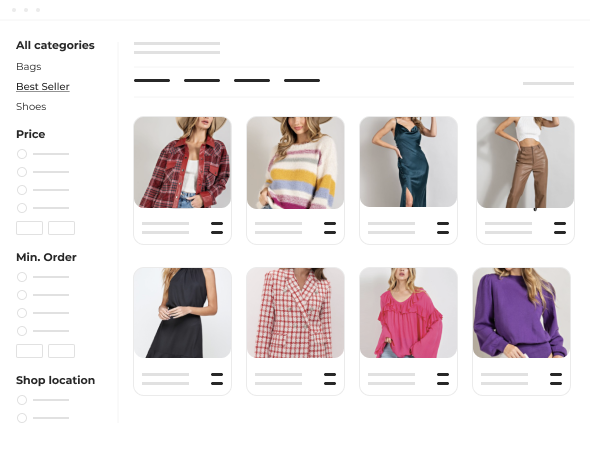
Task: Select the second Min. Order radio option
Action: coord(22,295)
